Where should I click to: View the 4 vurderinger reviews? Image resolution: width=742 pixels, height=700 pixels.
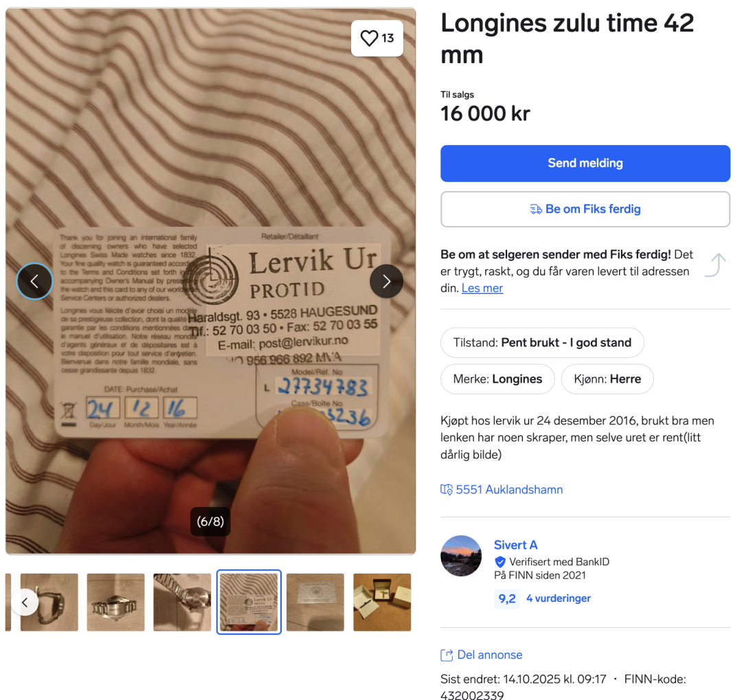coord(559,598)
